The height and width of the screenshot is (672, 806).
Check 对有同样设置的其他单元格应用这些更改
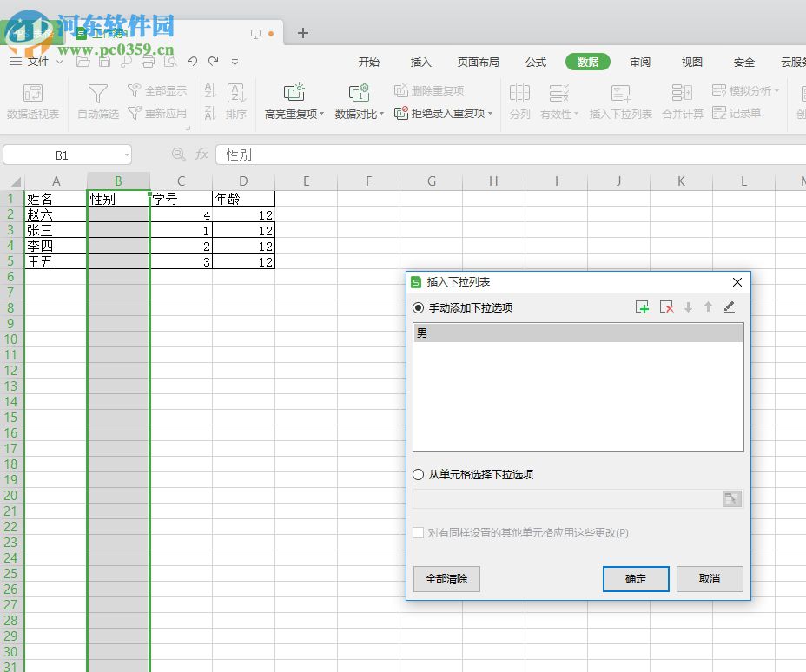[x=418, y=531]
